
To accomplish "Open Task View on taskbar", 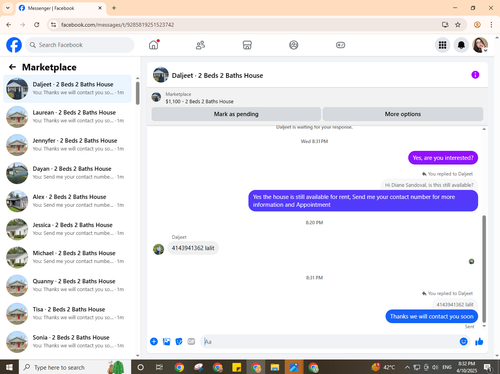I will [x=159, y=367].
